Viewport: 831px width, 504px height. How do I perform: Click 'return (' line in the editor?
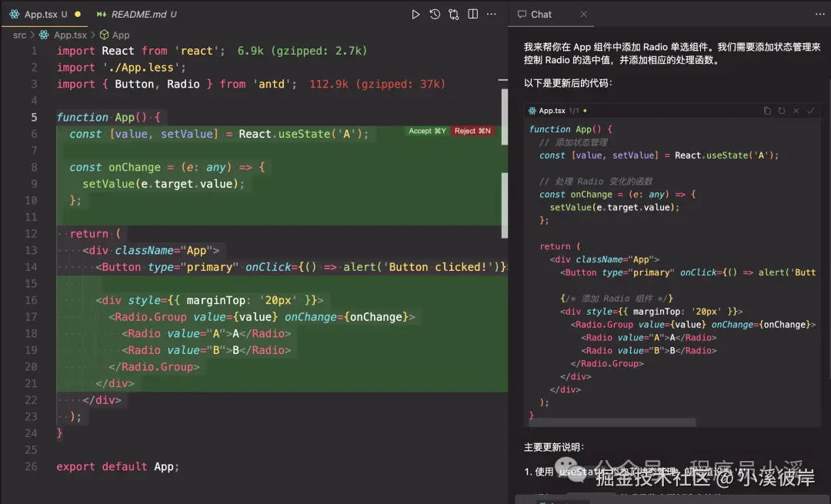pyautogui.click(x=95, y=234)
